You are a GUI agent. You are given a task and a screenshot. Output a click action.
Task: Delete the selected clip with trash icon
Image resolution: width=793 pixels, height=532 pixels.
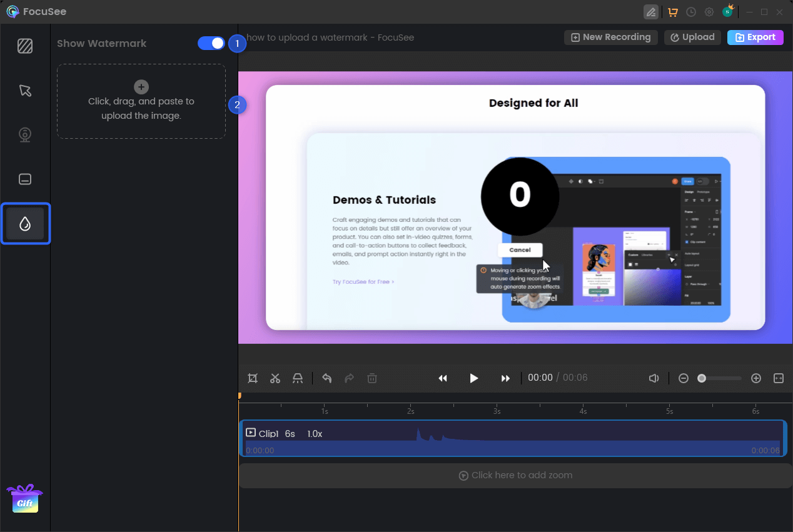(372, 378)
